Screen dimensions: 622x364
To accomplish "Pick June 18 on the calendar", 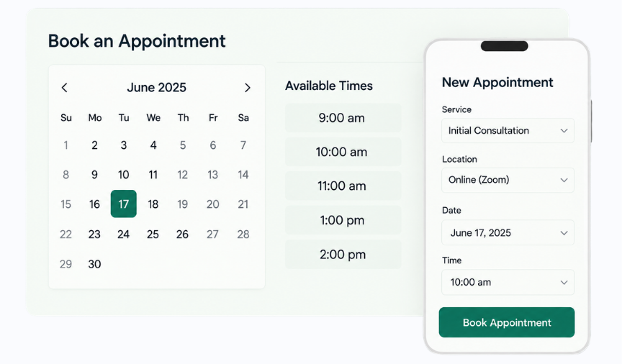I will pos(153,204).
